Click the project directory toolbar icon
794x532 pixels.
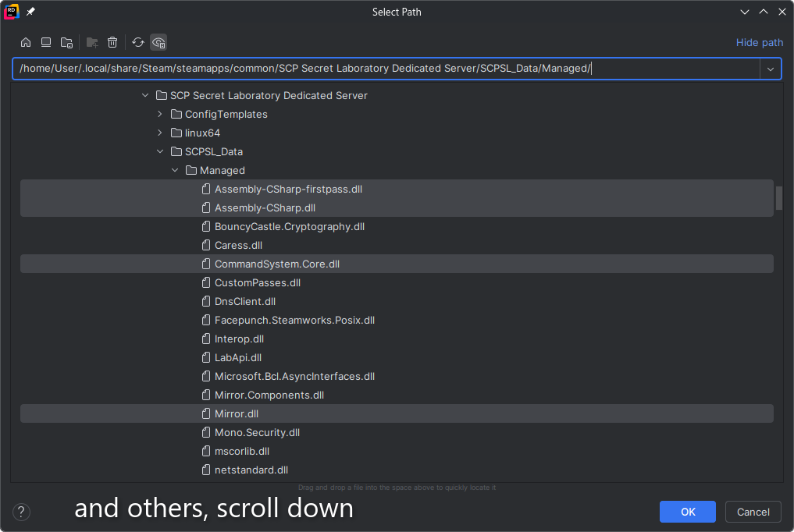point(67,42)
